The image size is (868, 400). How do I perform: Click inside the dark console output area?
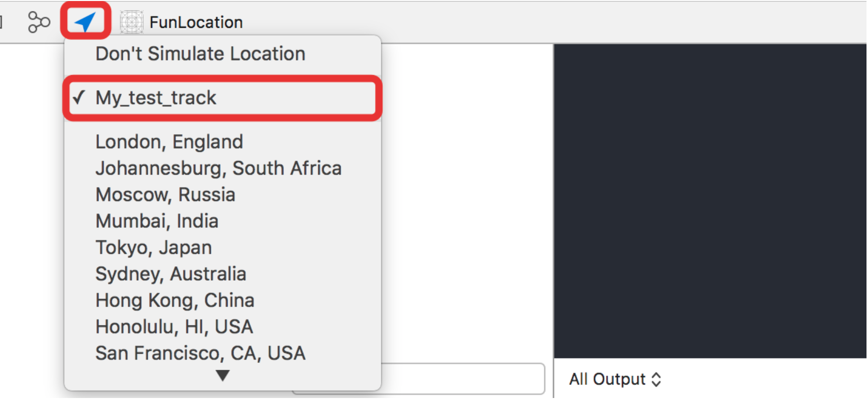[x=710, y=199]
